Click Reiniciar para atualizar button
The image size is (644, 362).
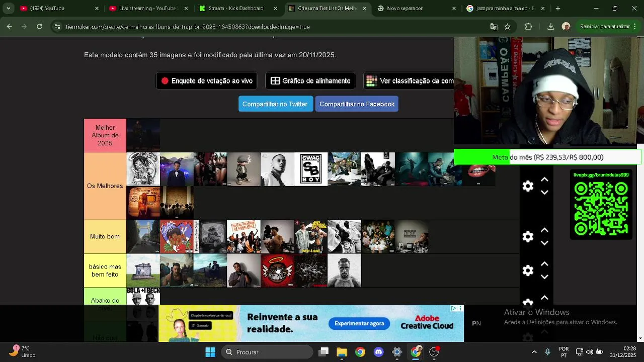click(x=604, y=27)
